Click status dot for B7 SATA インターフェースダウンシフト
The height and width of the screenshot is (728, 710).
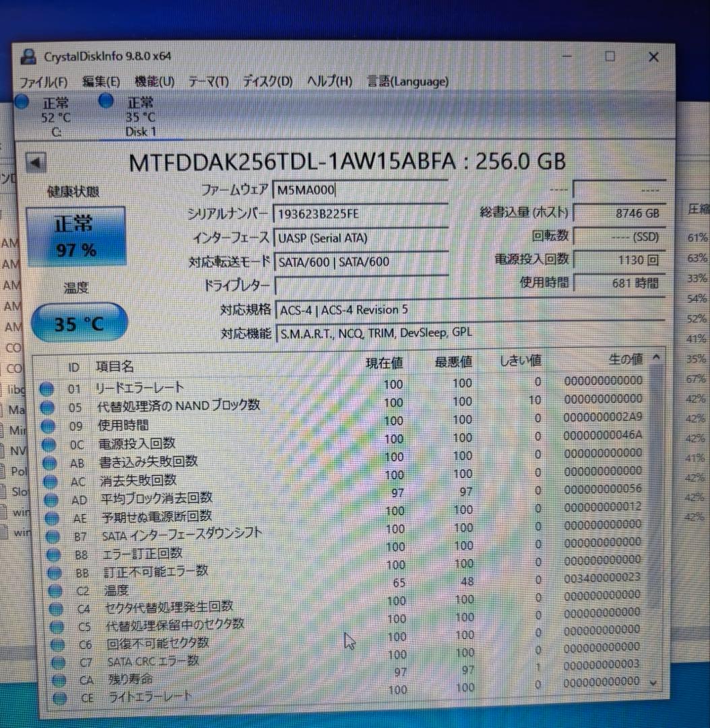(53, 537)
